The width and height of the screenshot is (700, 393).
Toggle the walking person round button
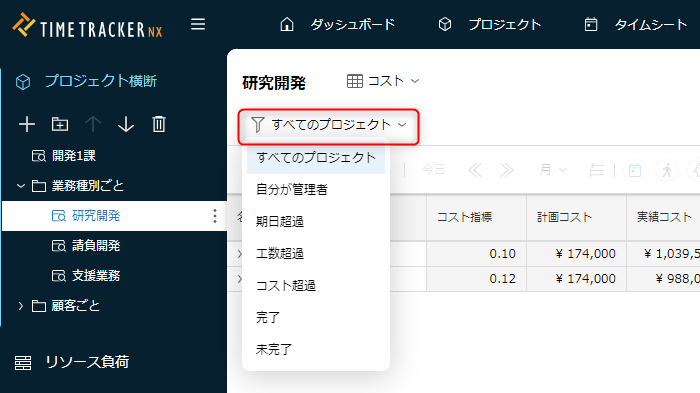(x=667, y=170)
